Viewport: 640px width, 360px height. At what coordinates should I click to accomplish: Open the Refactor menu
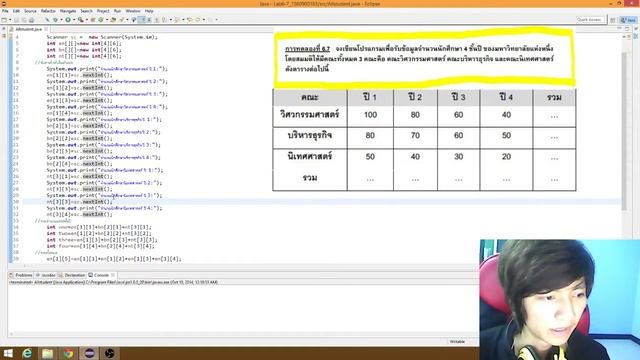tap(48, 11)
